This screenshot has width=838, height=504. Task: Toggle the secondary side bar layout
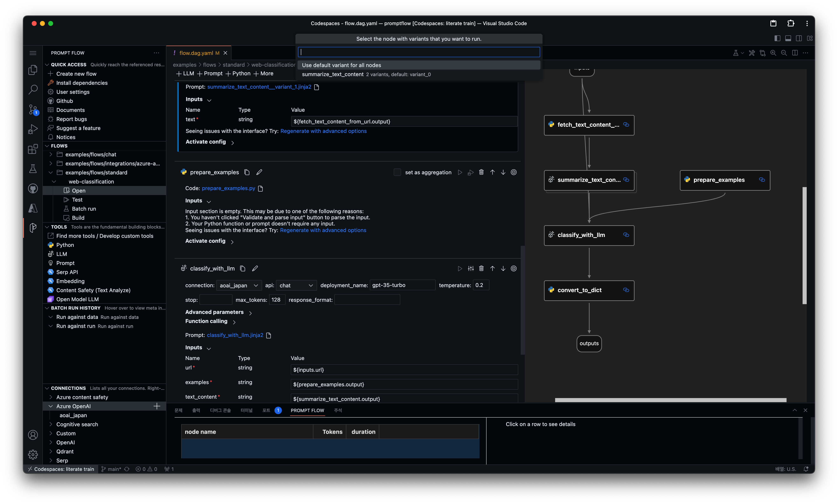point(799,38)
